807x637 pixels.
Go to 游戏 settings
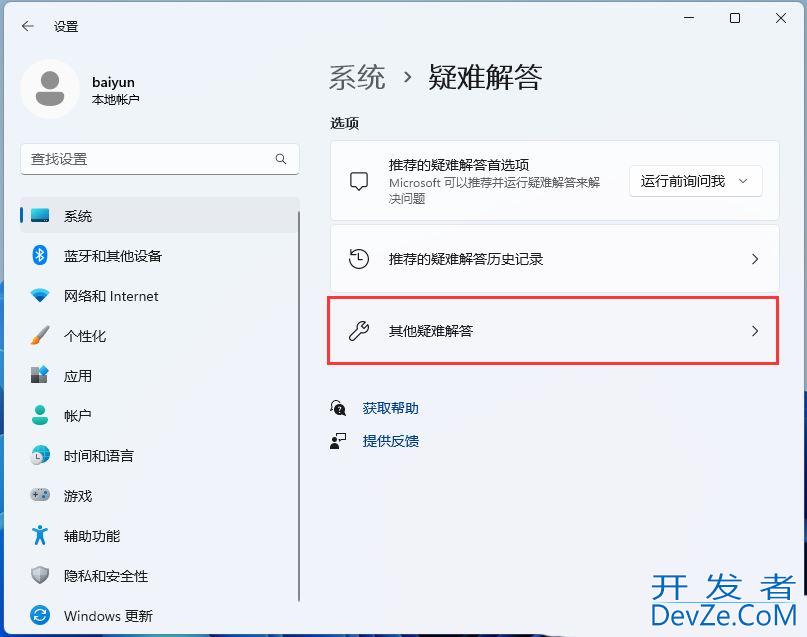click(159, 496)
